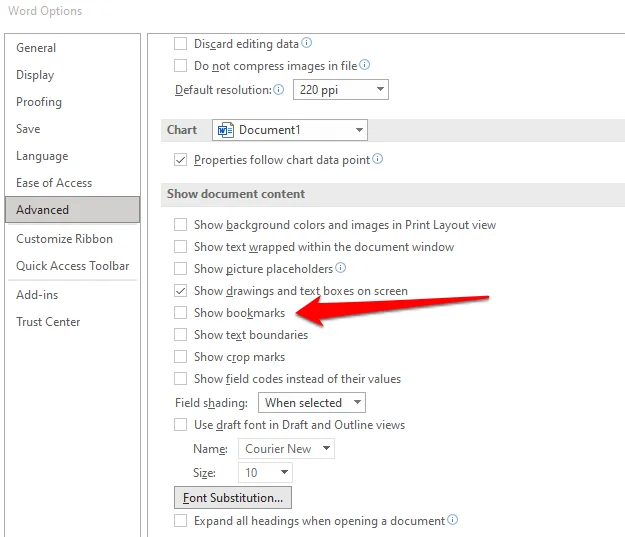
Task: Click the Document1 Word file icon
Action: point(225,130)
